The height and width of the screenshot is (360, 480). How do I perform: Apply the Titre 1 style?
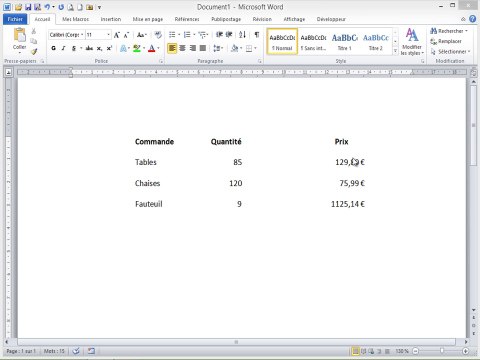click(x=344, y=42)
